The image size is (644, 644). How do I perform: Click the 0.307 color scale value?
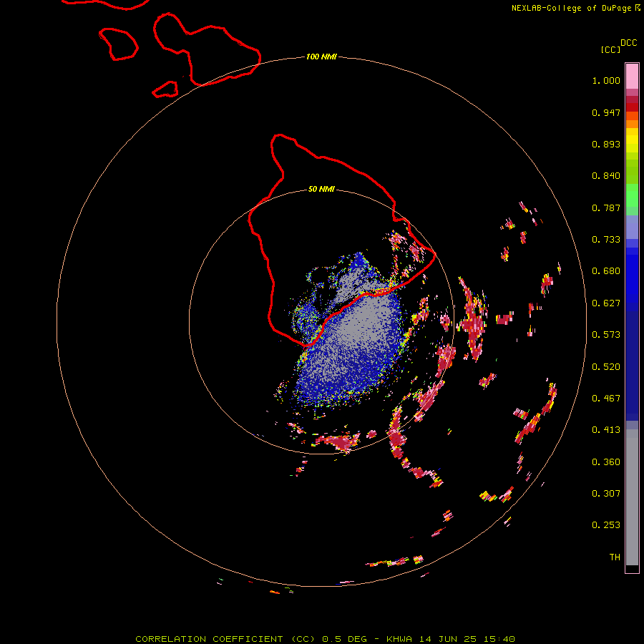606,494
